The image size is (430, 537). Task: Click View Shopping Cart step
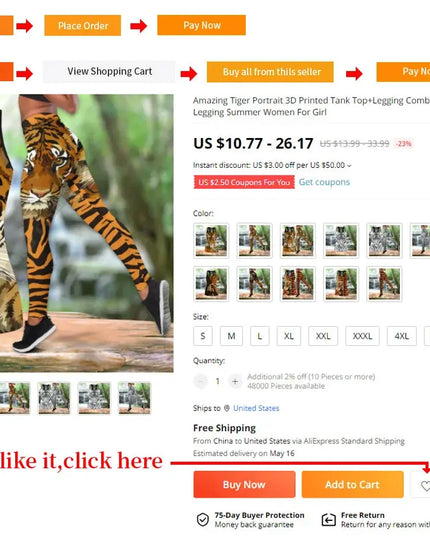click(109, 72)
